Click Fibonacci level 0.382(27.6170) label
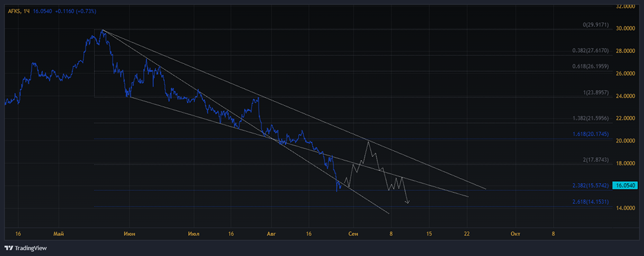Screen dimensions: 644x256 [590, 51]
